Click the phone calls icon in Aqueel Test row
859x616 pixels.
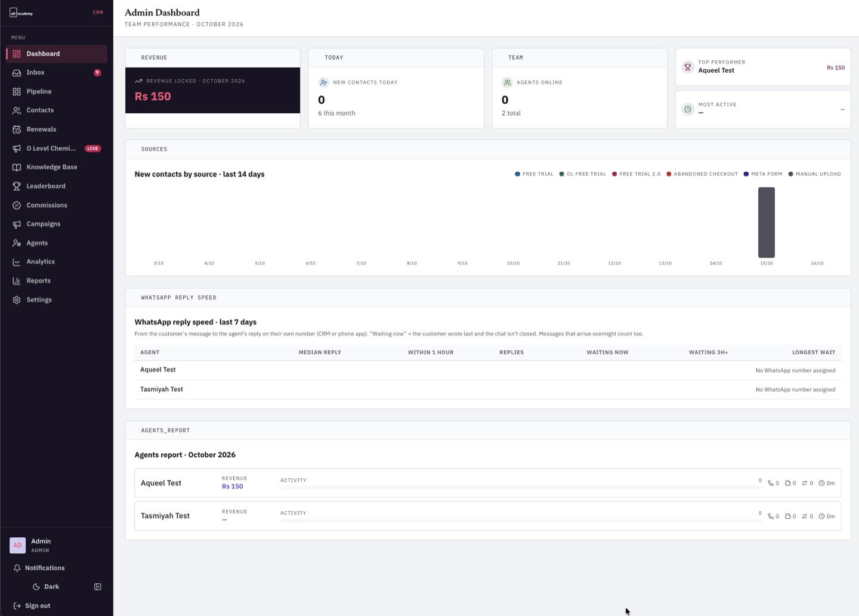click(771, 483)
